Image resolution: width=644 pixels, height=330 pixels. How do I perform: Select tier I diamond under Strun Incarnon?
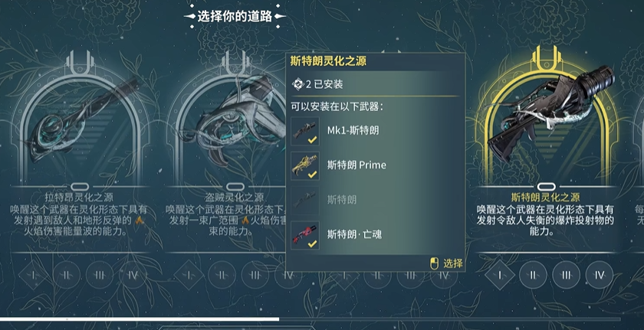pos(500,275)
